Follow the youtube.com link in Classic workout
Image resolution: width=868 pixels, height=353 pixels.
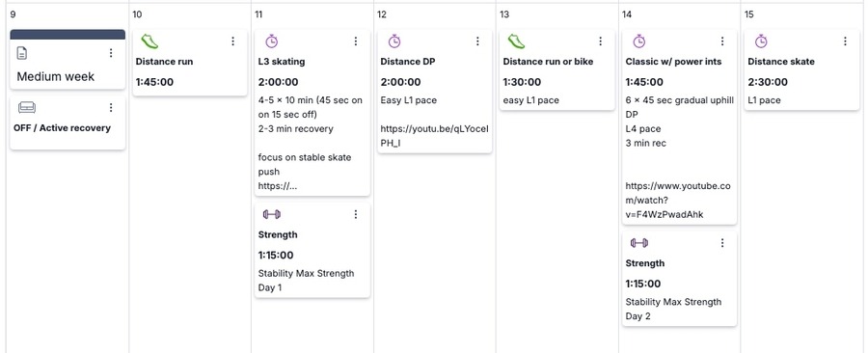point(678,201)
